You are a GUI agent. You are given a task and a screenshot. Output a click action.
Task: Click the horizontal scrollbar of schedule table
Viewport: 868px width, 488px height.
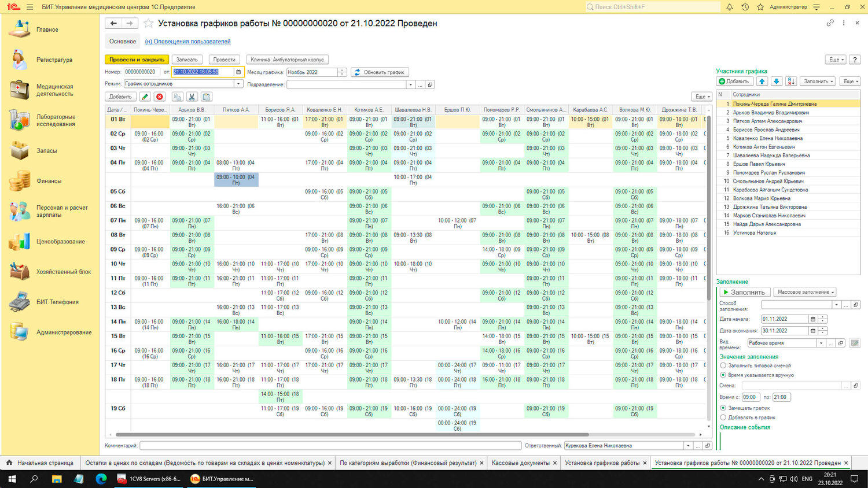[352, 434]
